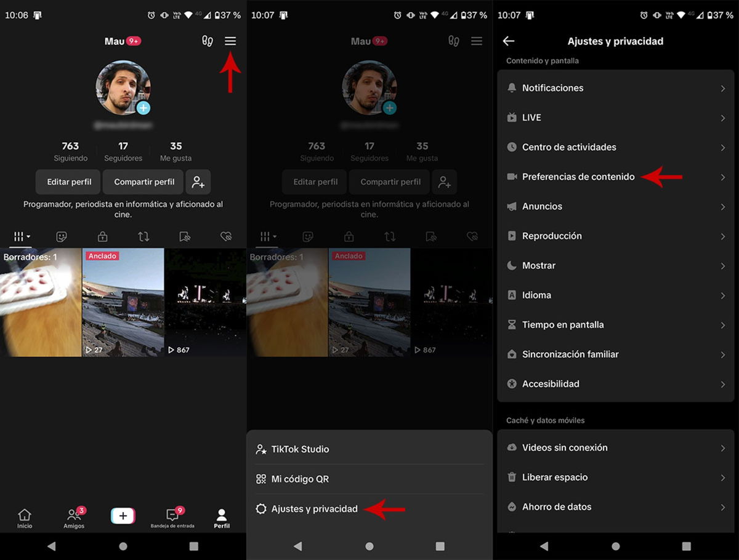
Task: Tap the Mau 9+ account name on left screen
Action: (x=123, y=41)
